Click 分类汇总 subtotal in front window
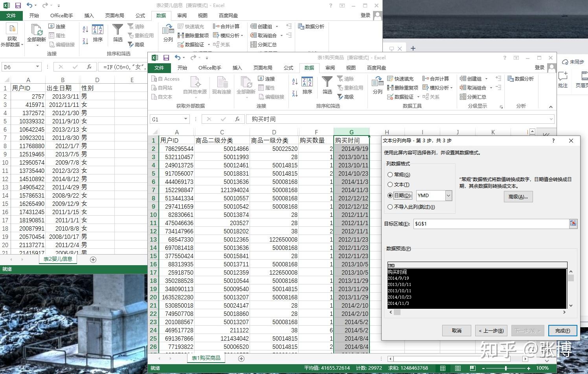Viewport: 588px width, 374px height. click(473, 97)
